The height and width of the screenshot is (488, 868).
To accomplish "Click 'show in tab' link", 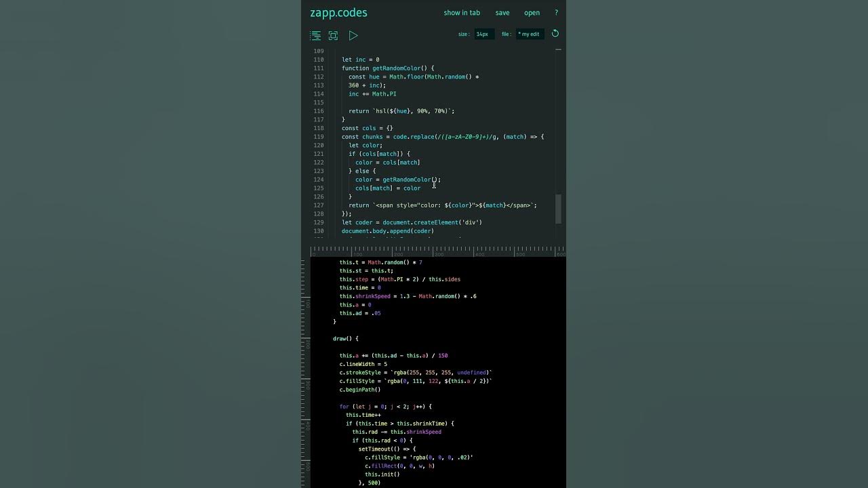I will click(462, 13).
